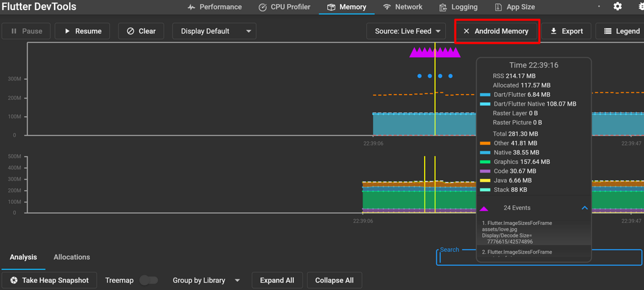Toggle Android Memory chart off
644x290 pixels.
click(497, 31)
